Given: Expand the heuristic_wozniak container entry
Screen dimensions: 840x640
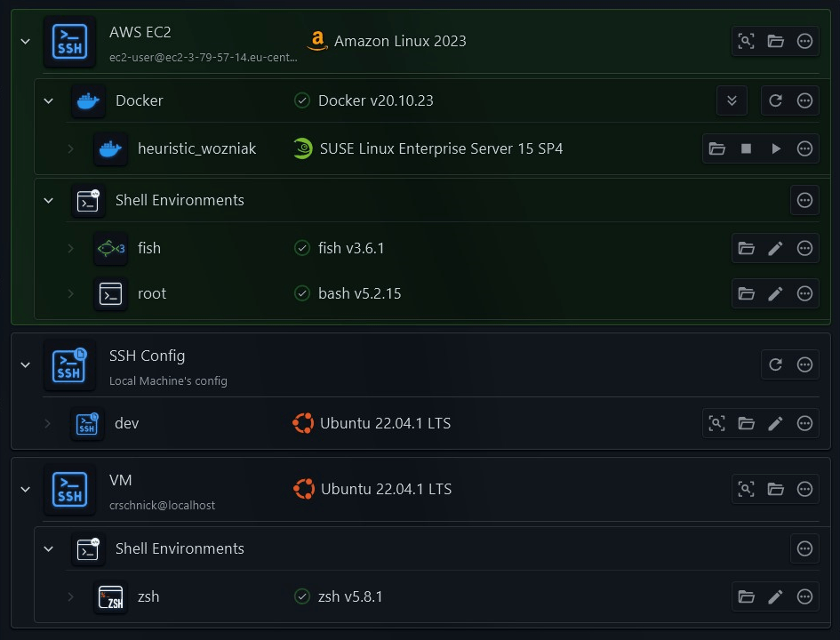Looking at the screenshot, I should pos(71,148).
